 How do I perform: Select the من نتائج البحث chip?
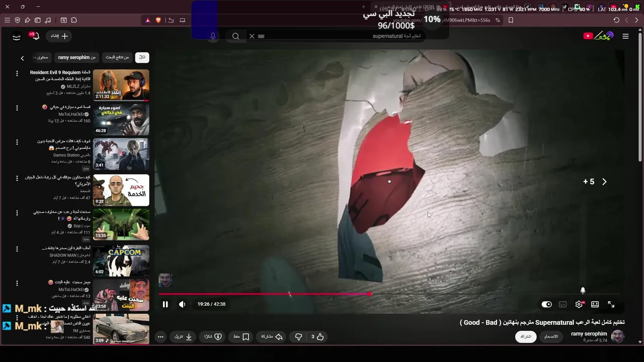click(117, 57)
